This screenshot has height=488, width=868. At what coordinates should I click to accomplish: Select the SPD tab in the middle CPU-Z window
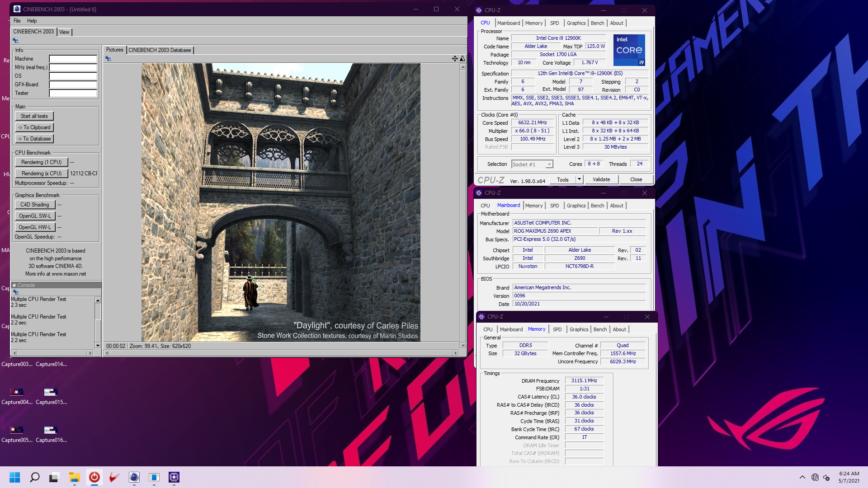[x=554, y=206]
